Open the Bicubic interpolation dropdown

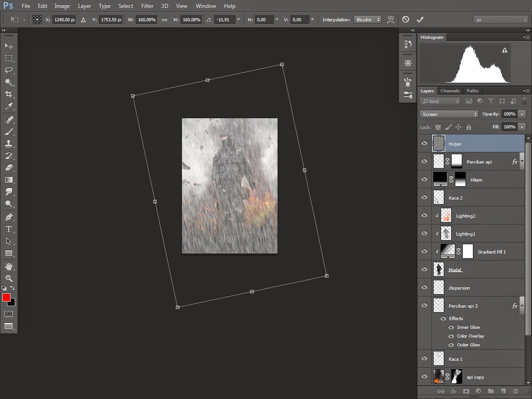(x=368, y=19)
